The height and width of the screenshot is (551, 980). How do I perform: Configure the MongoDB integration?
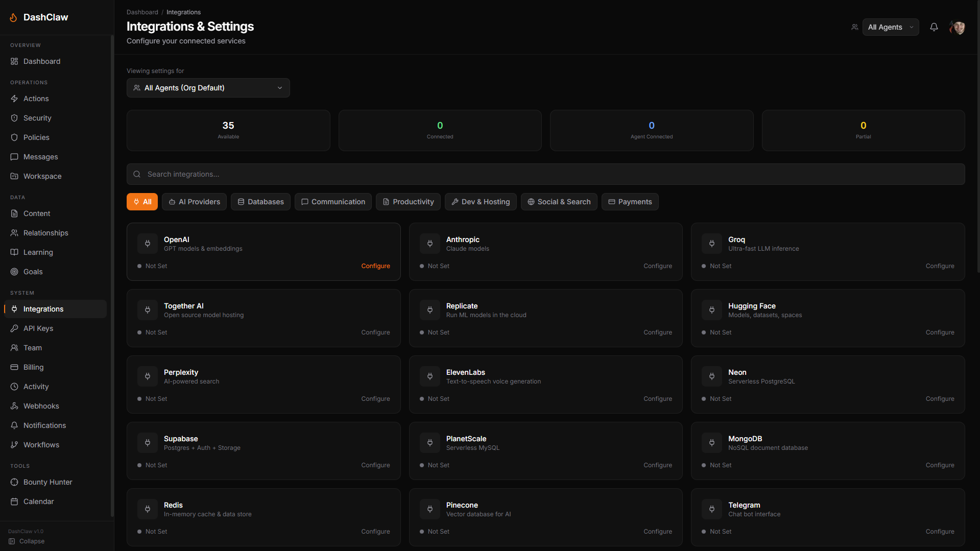point(940,465)
